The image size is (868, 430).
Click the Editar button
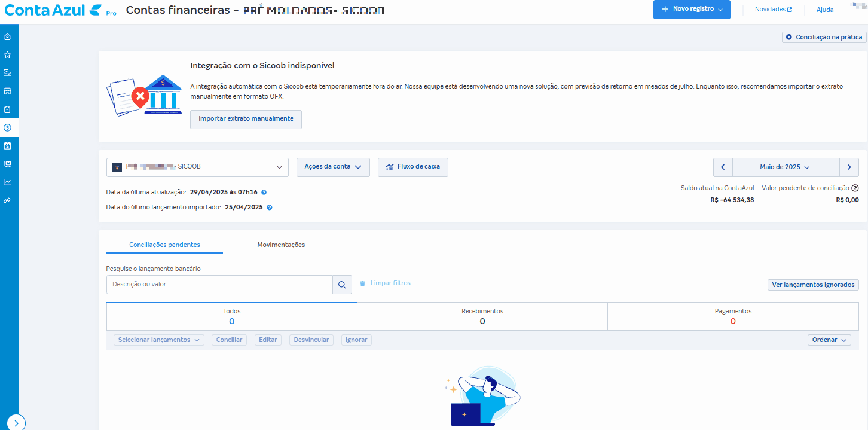tap(268, 340)
